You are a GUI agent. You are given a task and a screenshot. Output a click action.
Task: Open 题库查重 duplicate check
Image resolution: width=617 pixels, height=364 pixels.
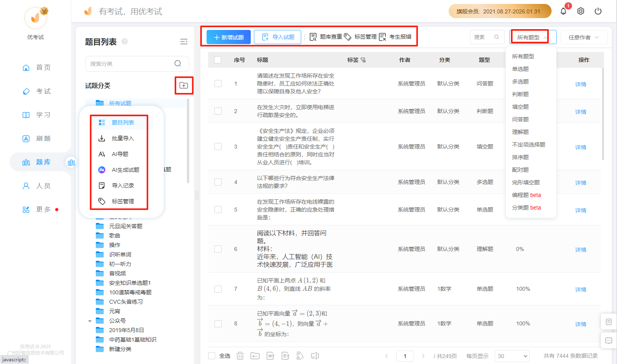click(x=326, y=37)
